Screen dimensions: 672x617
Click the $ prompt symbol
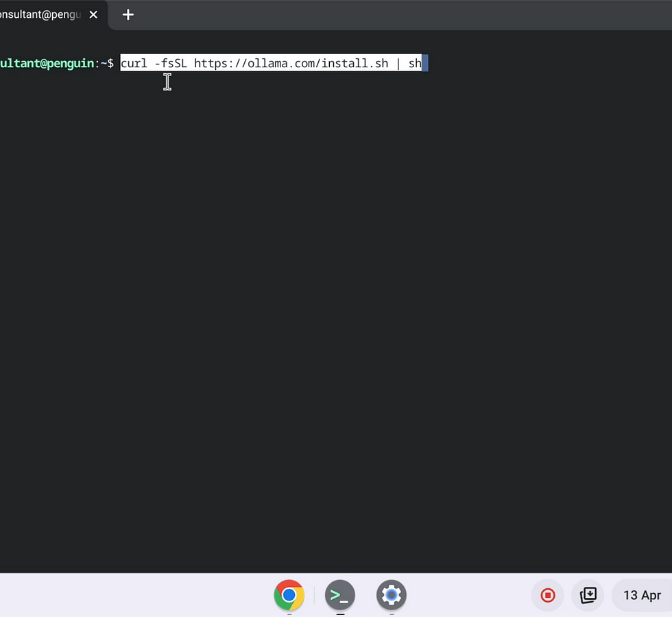click(110, 64)
